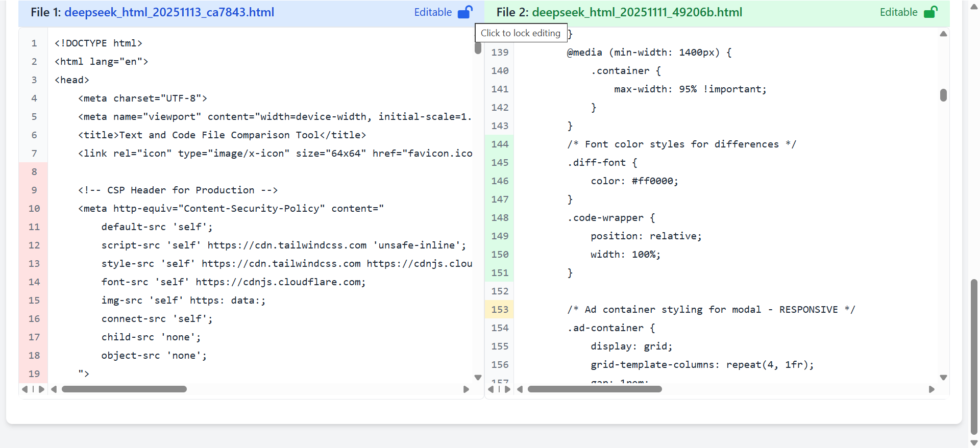Viewport: 980px width, 448px height.
Task: Click File 2 horizontal scrollbar thumb
Action: tap(595, 389)
